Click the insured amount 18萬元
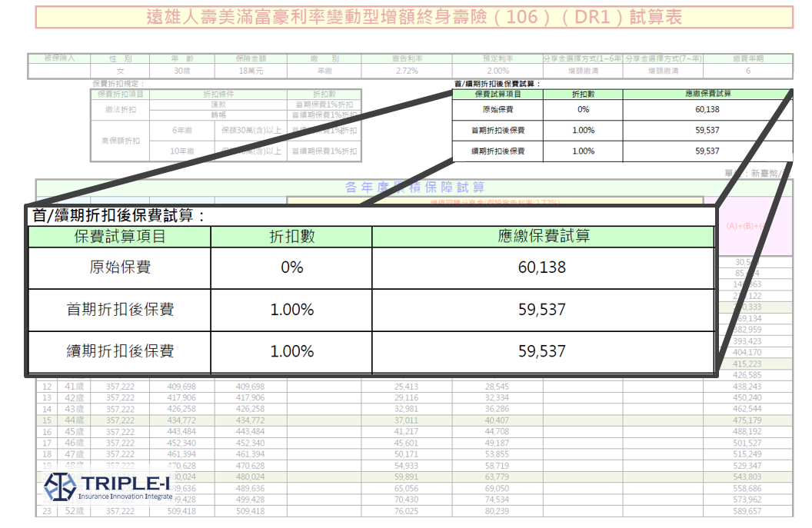This screenshot has width=812, height=528. coord(251,71)
